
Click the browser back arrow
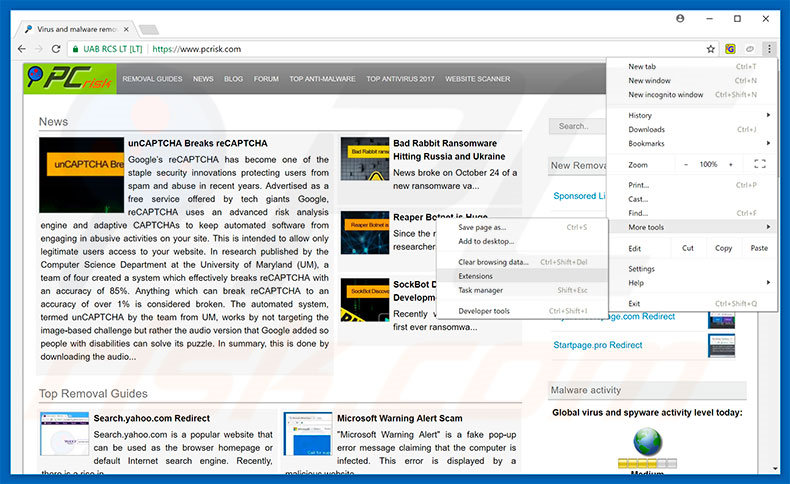click(x=22, y=49)
